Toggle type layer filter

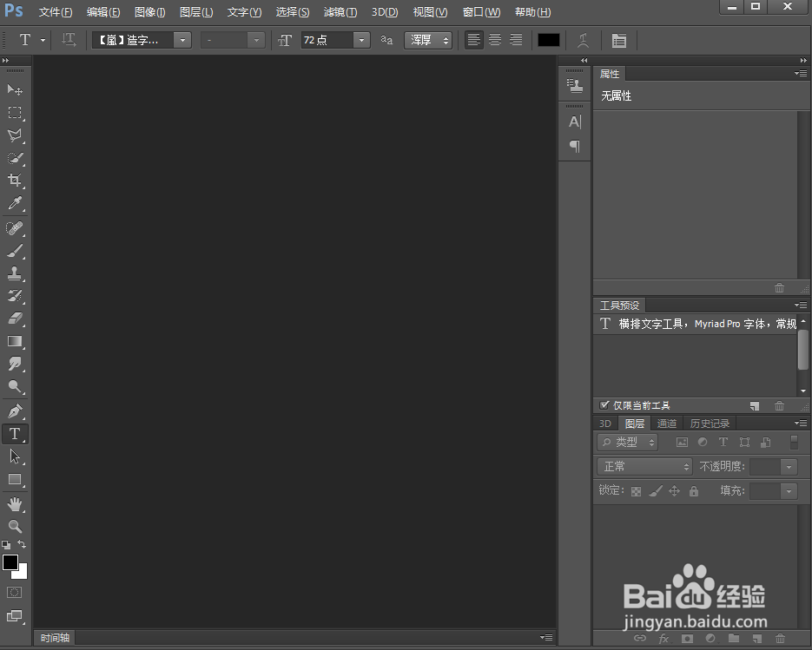[x=723, y=442]
